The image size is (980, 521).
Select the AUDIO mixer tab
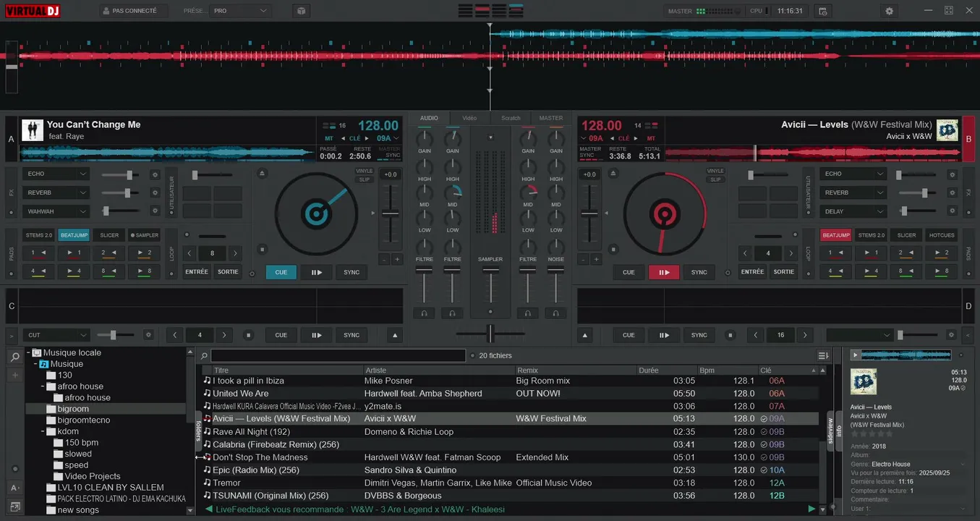pyautogui.click(x=429, y=118)
